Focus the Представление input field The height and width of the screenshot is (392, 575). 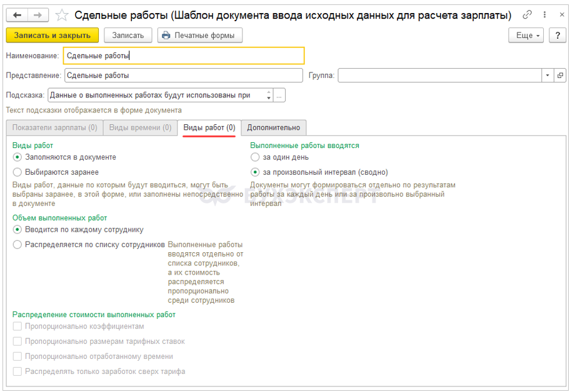tap(184, 76)
